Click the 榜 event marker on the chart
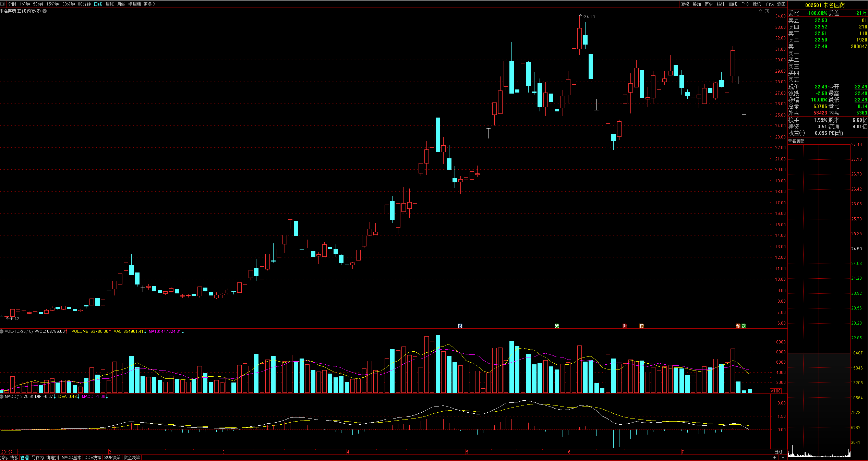The height and width of the screenshot is (461, 868). pos(641,326)
